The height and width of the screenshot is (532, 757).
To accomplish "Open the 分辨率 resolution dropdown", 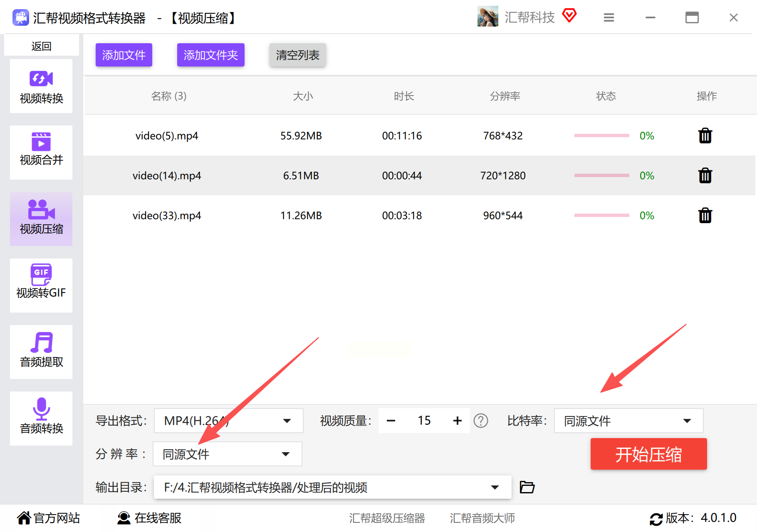I will (228, 454).
